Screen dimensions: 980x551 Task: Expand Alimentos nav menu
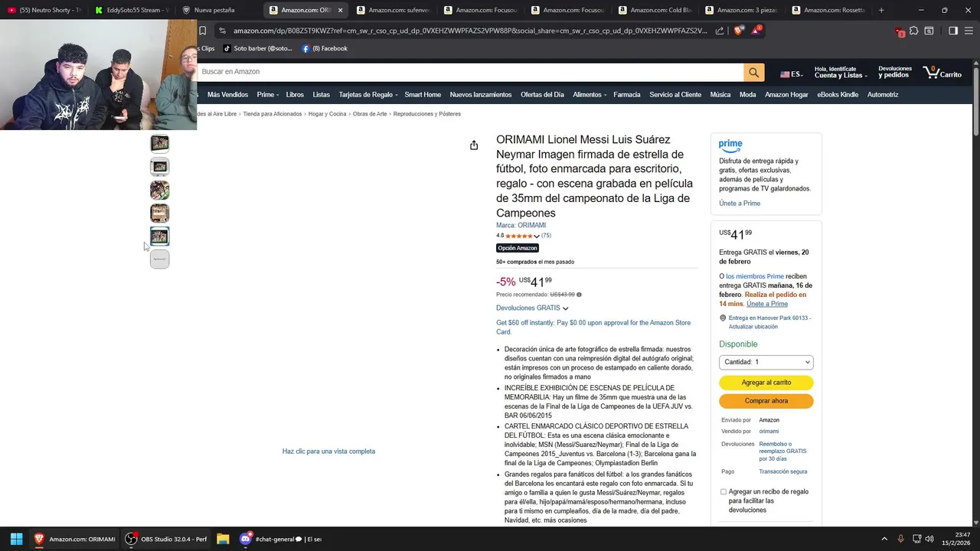tap(590, 95)
